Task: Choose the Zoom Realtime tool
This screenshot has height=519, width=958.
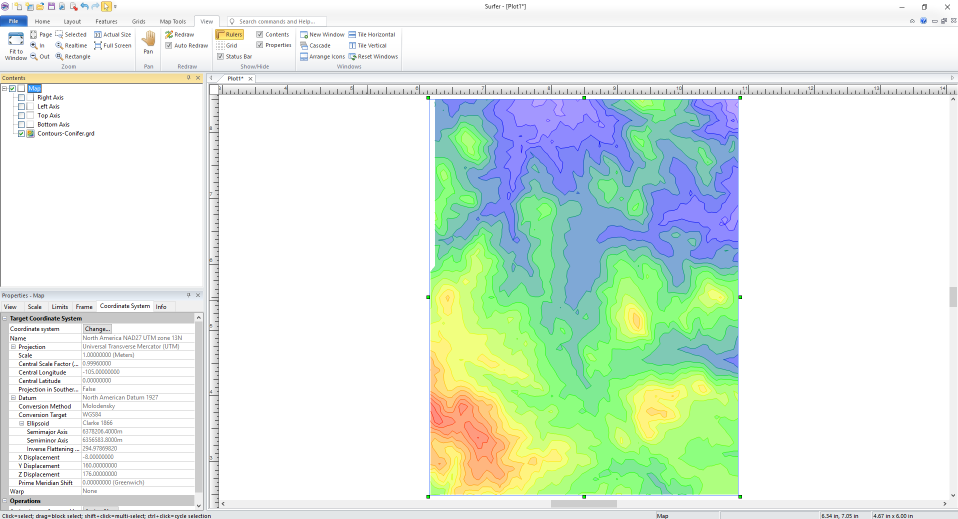Action: [x=71, y=46]
